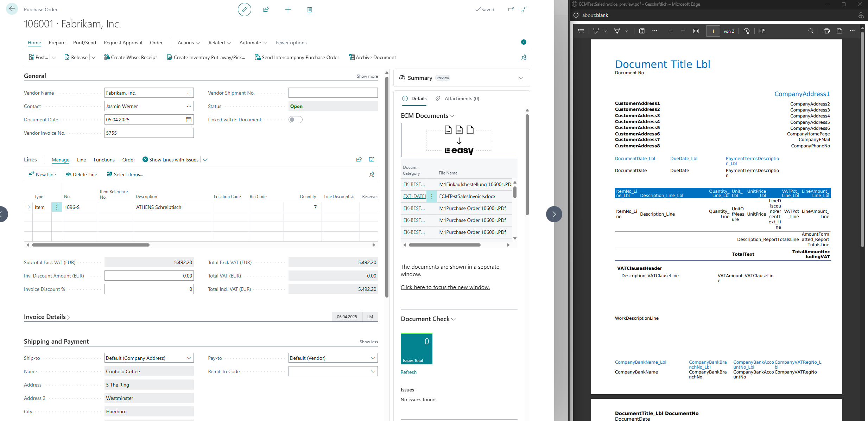The width and height of the screenshot is (868, 421).
Task: Click the PDF viewer search icon
Action: tap(811, 31)
